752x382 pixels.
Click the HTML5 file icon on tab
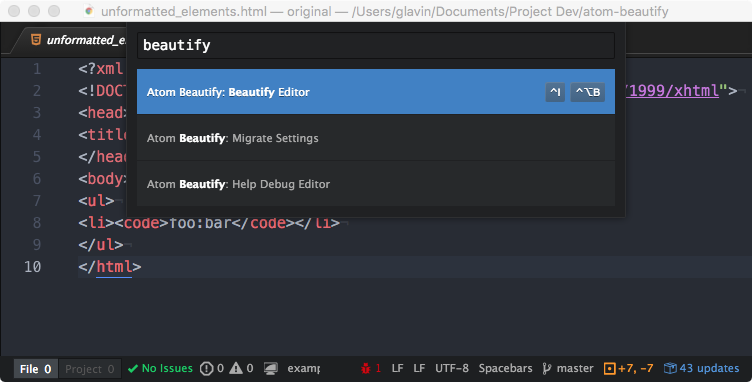pyautogui.click(x=35, y=39)
